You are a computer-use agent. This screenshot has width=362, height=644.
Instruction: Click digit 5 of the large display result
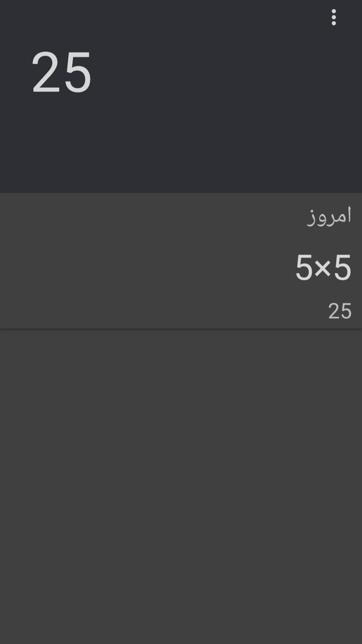pos(78,72)
